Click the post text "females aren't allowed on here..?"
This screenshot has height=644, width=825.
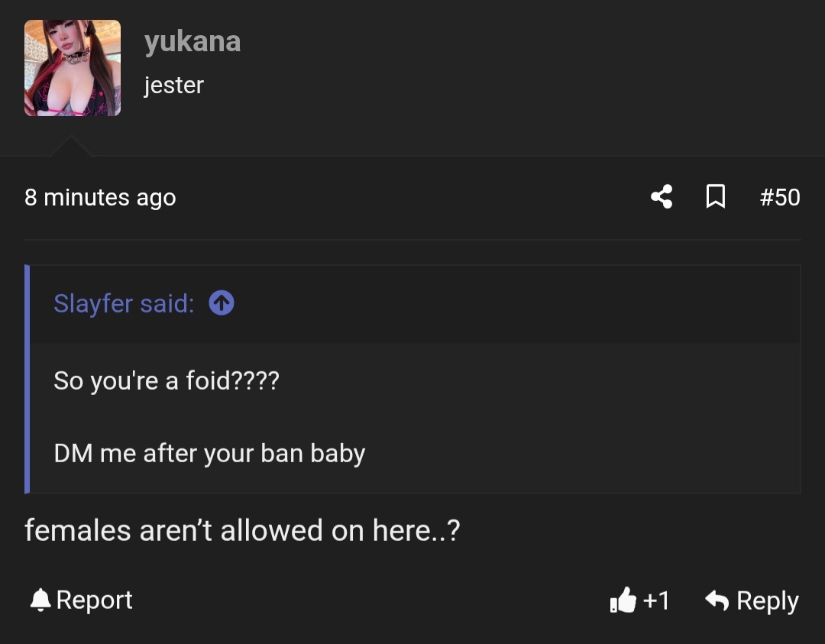tap(242, 530)
